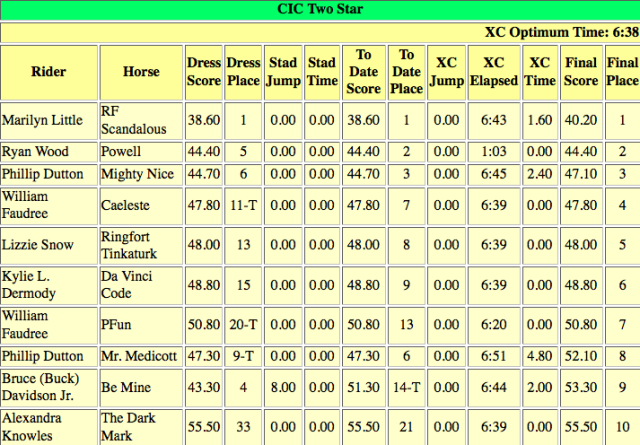Click XC elapsed value 6:45
Image resolution: width=640 pixels, height=445 pixels.
pyautogui.click(x=494, y=174)
